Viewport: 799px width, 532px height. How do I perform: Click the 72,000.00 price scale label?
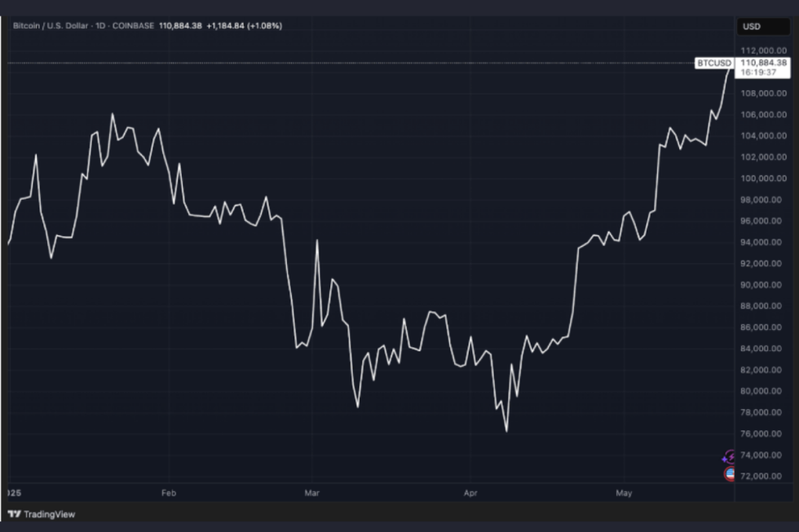point(761,476)
